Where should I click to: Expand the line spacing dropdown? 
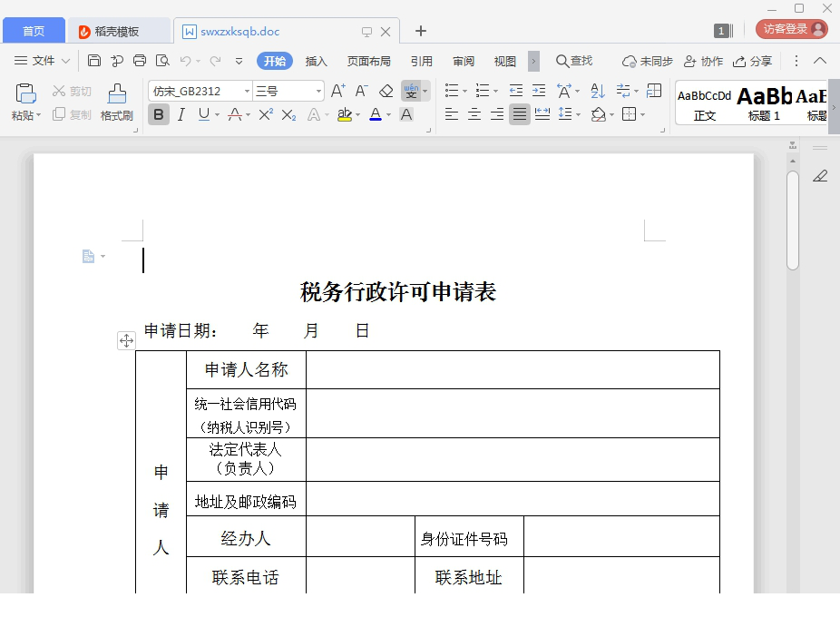pos(577,113)
